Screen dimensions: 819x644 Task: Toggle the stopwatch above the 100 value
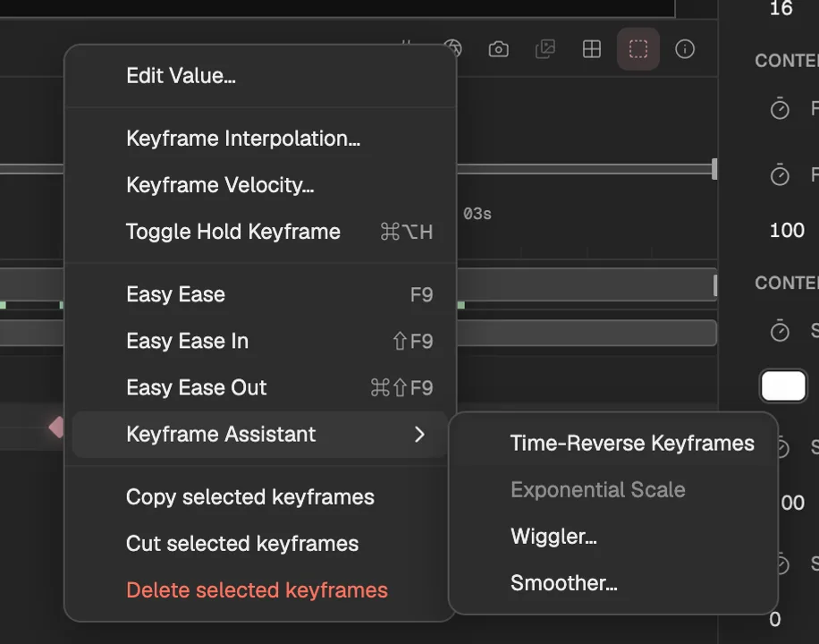[x=780, y=174]
